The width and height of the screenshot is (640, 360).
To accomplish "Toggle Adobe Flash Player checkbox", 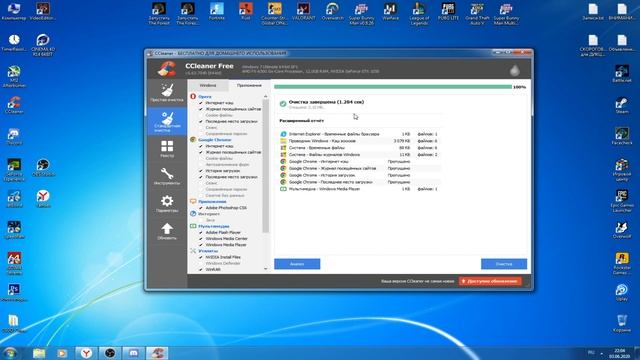I will (x=201, y=232).
